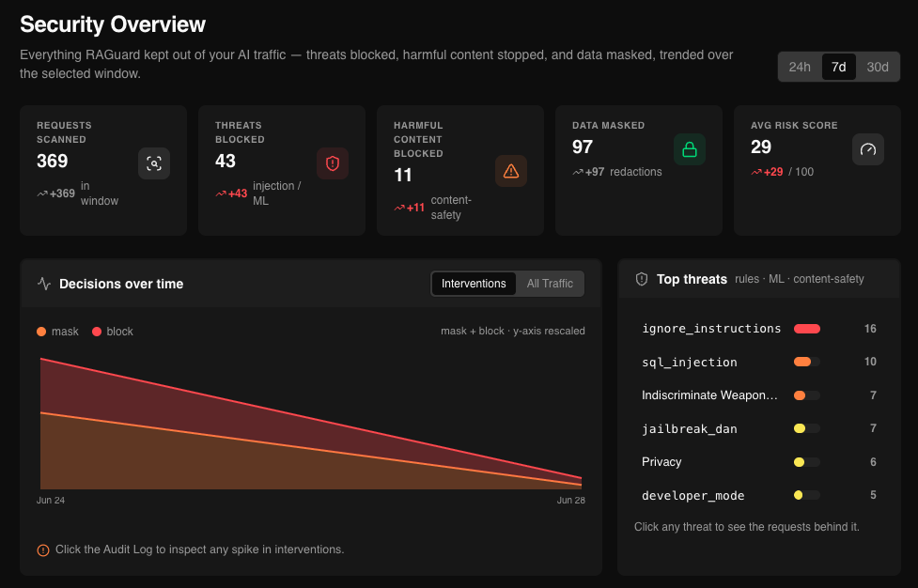Image resolution: width=918 pixels, height=588 pixels.
Task: Click the alert circle icon beside Audit Log hint
Action: (43, 550)
